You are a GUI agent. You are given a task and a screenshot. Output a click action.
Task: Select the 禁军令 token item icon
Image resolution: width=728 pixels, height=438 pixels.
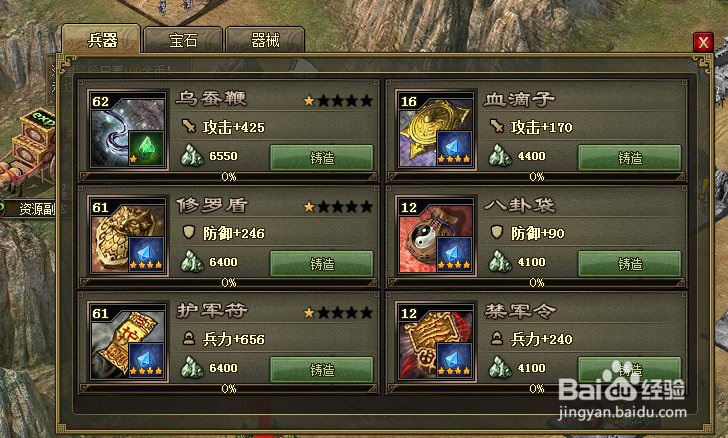pos(436,342)
